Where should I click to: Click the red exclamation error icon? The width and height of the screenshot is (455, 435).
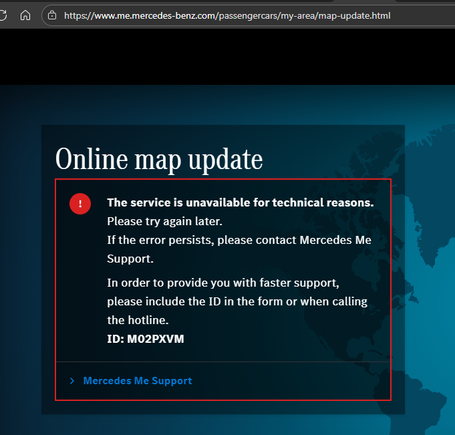(x=80, y=204)
